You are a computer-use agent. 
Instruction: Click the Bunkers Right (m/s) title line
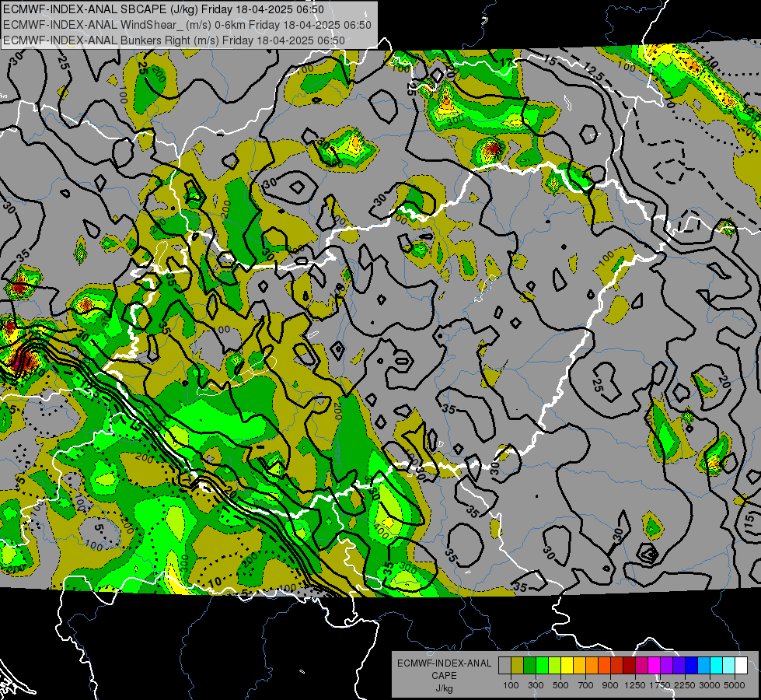tap(174, 40)
